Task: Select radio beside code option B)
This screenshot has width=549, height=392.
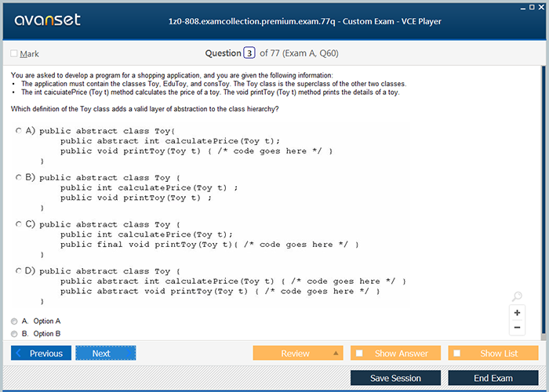Action: [x=18, y=177]
